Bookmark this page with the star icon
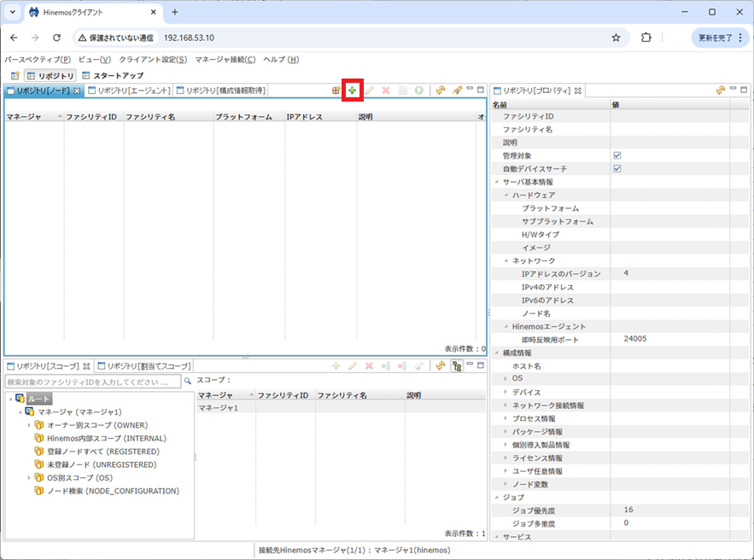The image size is (754, 560). click(616, 38)
